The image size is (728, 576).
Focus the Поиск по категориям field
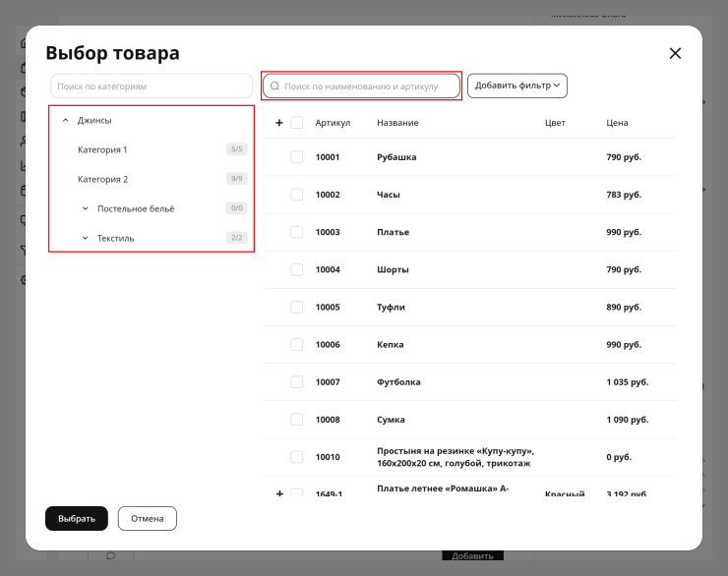[x=152, y=86]
